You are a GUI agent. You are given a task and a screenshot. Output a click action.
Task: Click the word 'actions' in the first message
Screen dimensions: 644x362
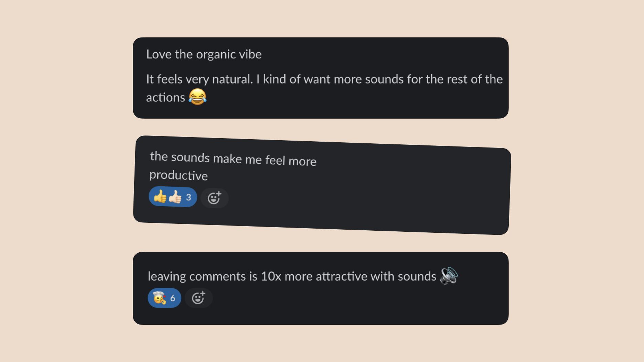coord(165,97)
